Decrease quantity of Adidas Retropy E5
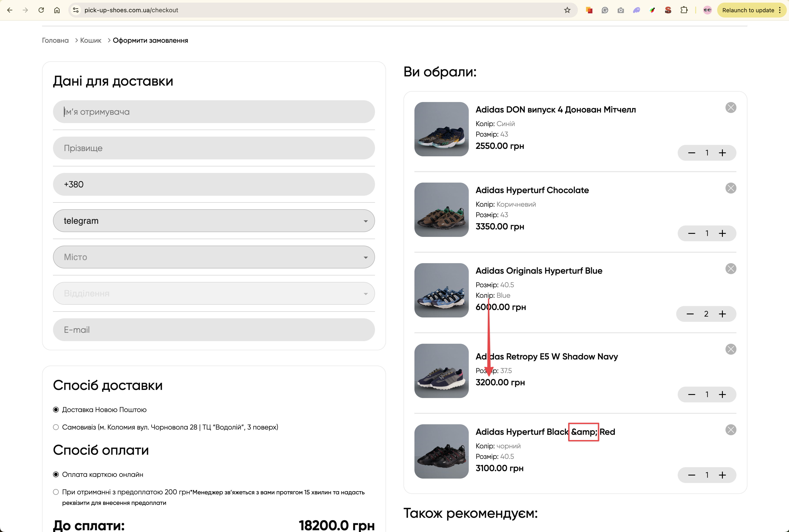The height and width of the screenshot is (532, 789). coord(692,395)
